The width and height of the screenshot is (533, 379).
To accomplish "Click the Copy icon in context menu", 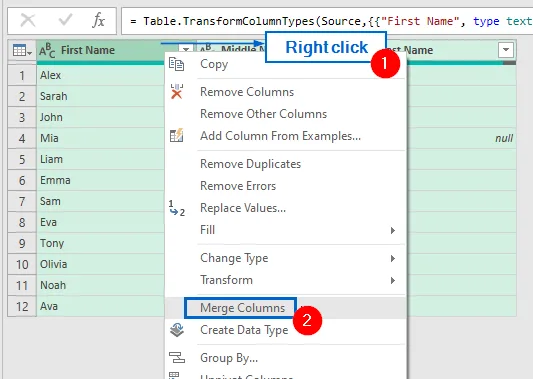I will click(176, 64).
